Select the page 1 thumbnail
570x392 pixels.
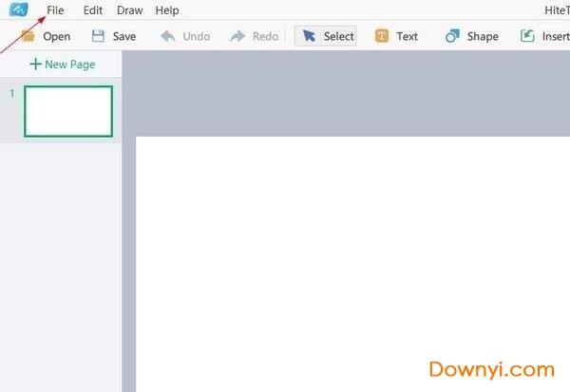click(x=68, y=110)
